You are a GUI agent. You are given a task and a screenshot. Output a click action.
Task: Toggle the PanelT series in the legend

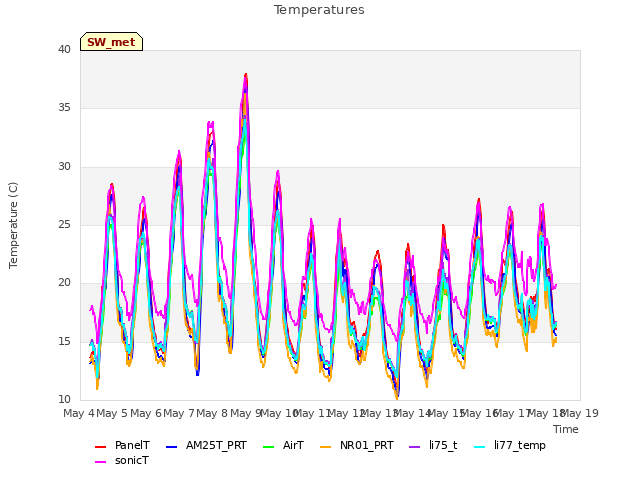click(x=122, y=445)
